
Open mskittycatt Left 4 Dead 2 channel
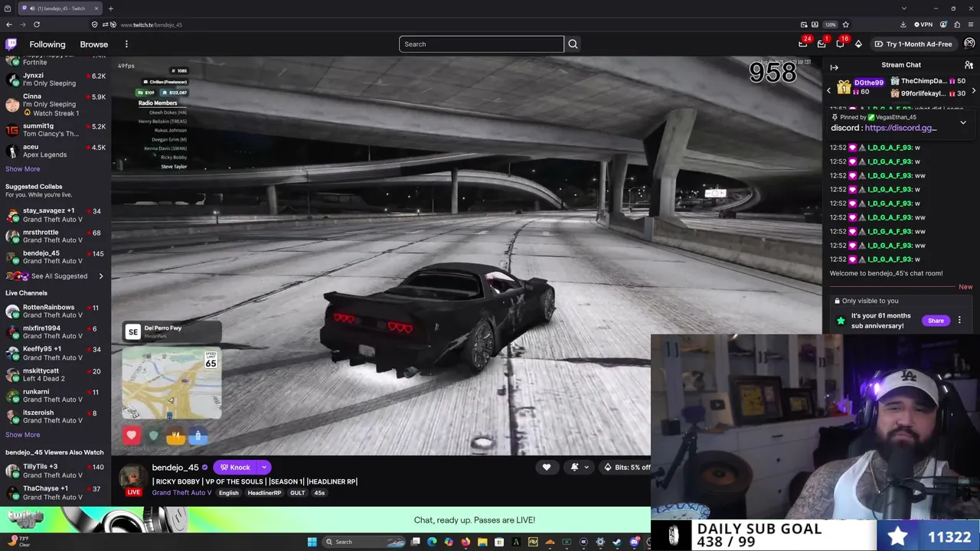click(x=55, y=374)
